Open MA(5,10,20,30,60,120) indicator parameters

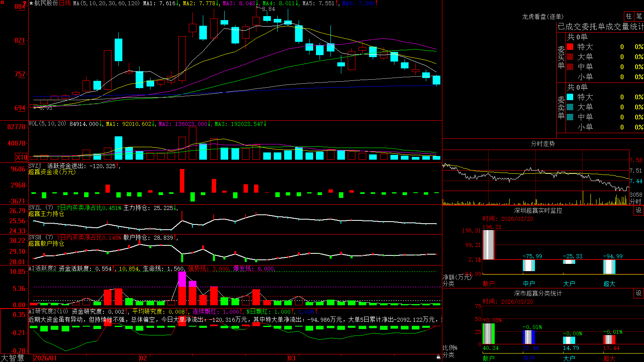point(106,3)
